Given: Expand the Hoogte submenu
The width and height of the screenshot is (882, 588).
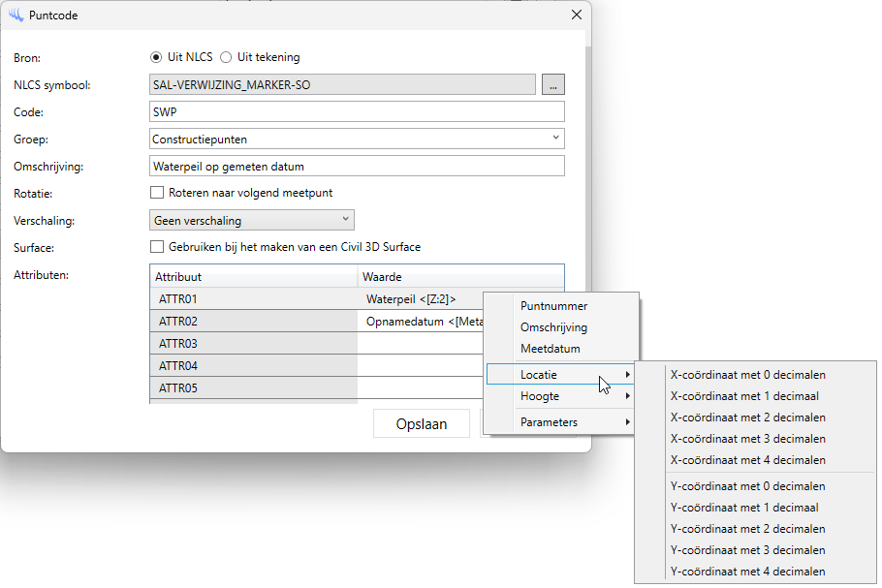Looking at the screenshot, I should point(562,396).
